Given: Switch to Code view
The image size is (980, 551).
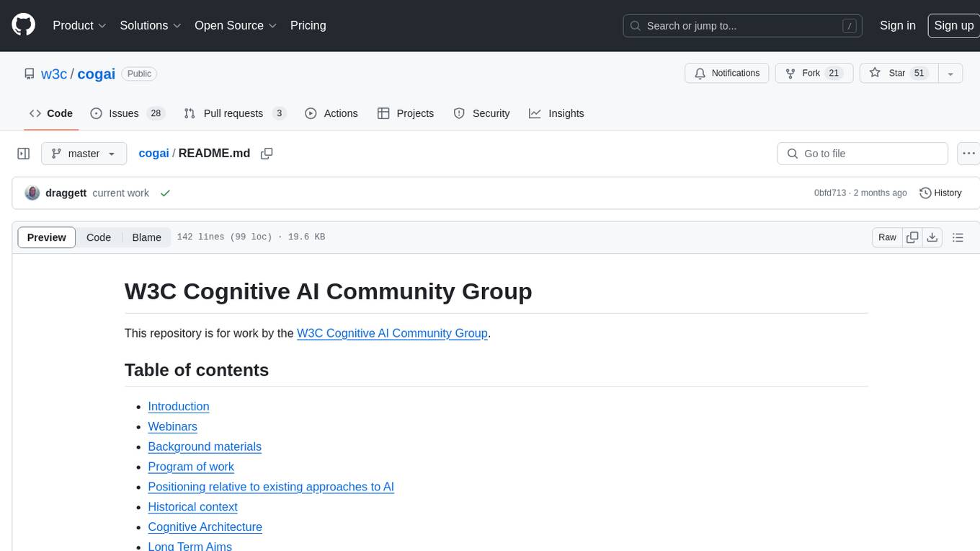Looking at the screenshot, I should pos(99,237).
